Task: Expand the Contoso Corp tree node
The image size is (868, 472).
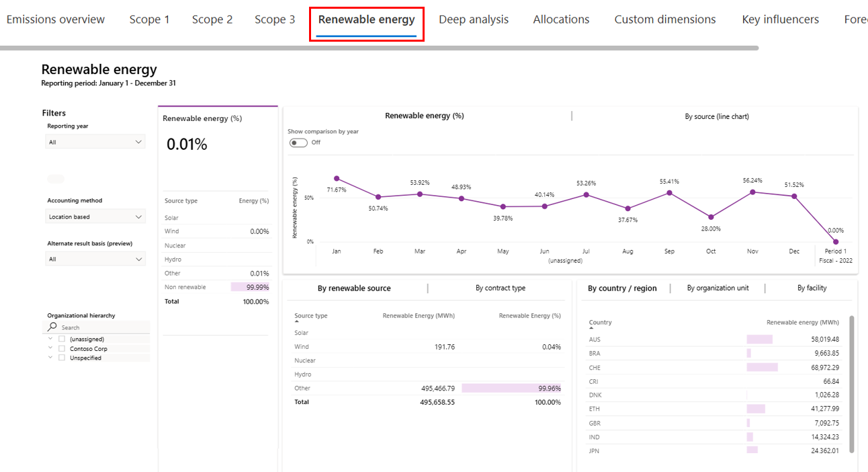Action: (50, 348)
